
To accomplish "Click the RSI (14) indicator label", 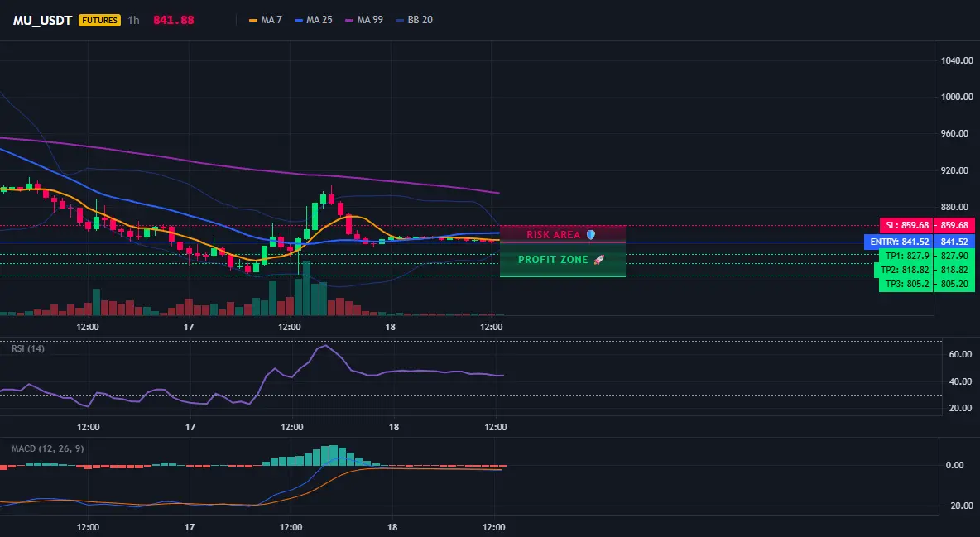I will click(x=28, y=348).
